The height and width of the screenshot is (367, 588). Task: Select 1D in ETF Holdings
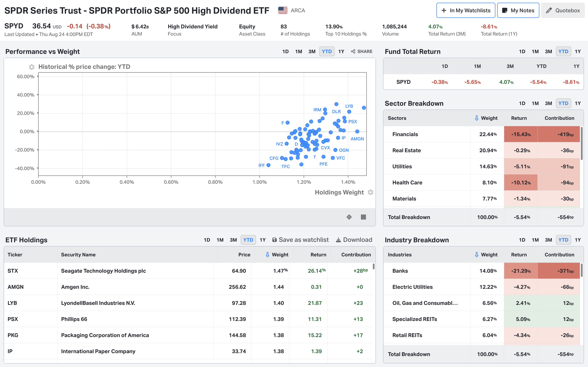207,240
